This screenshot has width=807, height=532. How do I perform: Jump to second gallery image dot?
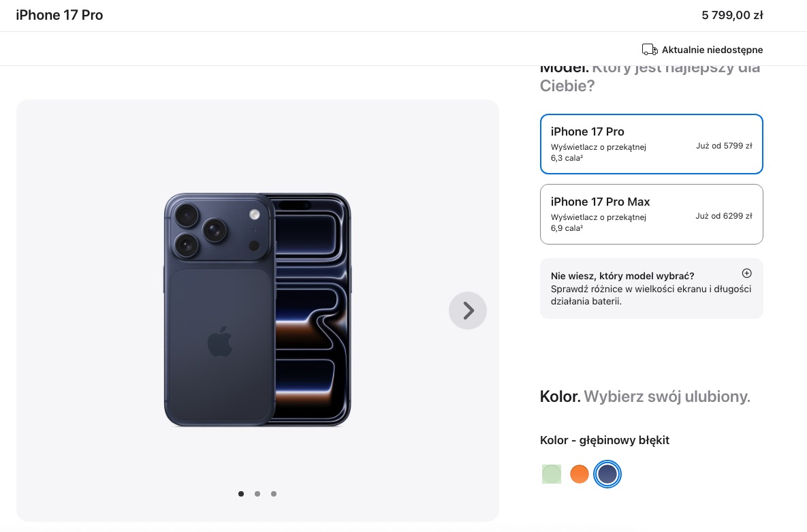257,494
